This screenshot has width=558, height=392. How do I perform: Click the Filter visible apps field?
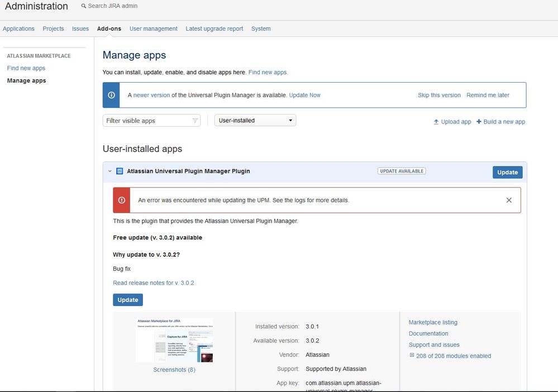click(x=151, y=121)
